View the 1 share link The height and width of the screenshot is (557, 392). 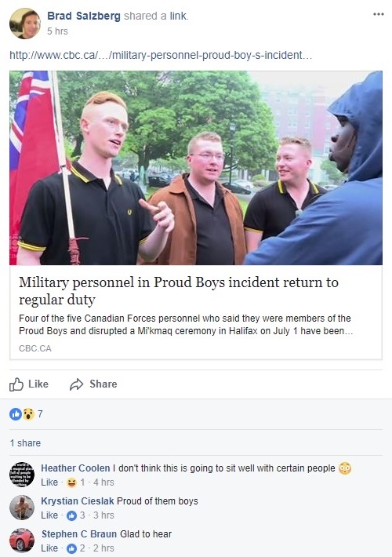tap(25, 443)
